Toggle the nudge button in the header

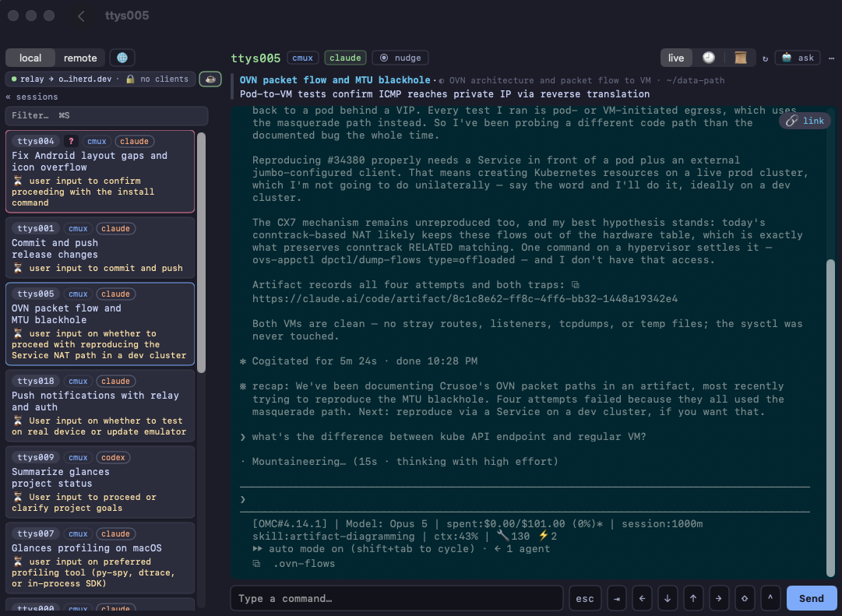coord(400,58)
